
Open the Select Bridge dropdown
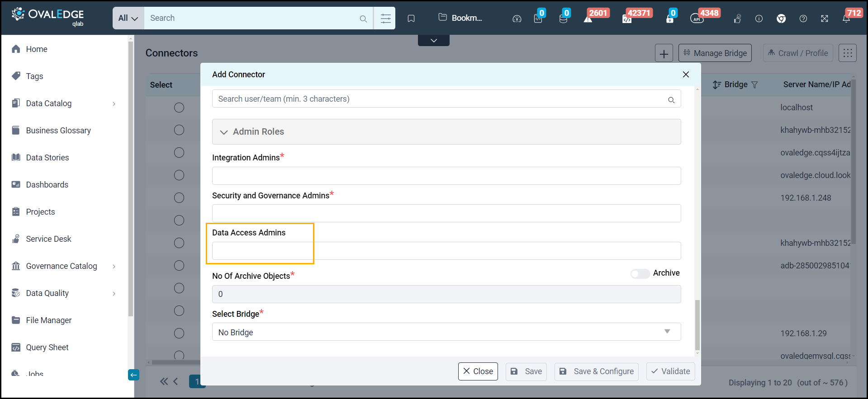pos(446,332)
